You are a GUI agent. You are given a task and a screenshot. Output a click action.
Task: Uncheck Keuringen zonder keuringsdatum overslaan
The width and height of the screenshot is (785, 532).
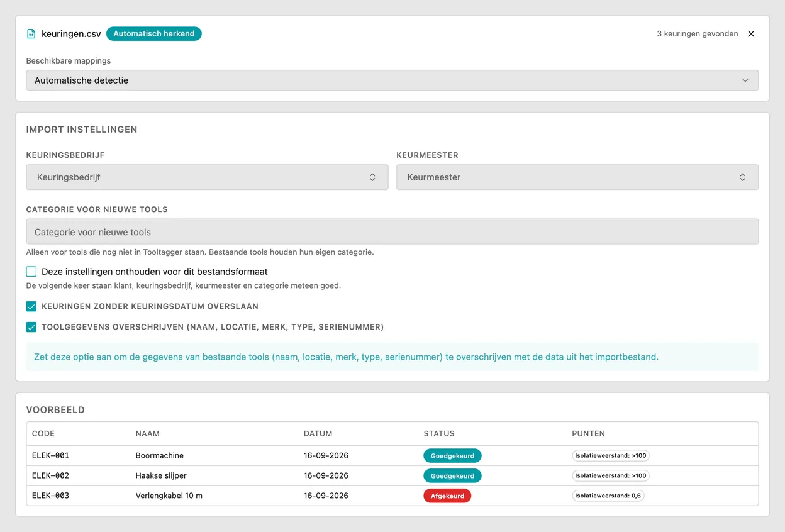coord(31,307)
